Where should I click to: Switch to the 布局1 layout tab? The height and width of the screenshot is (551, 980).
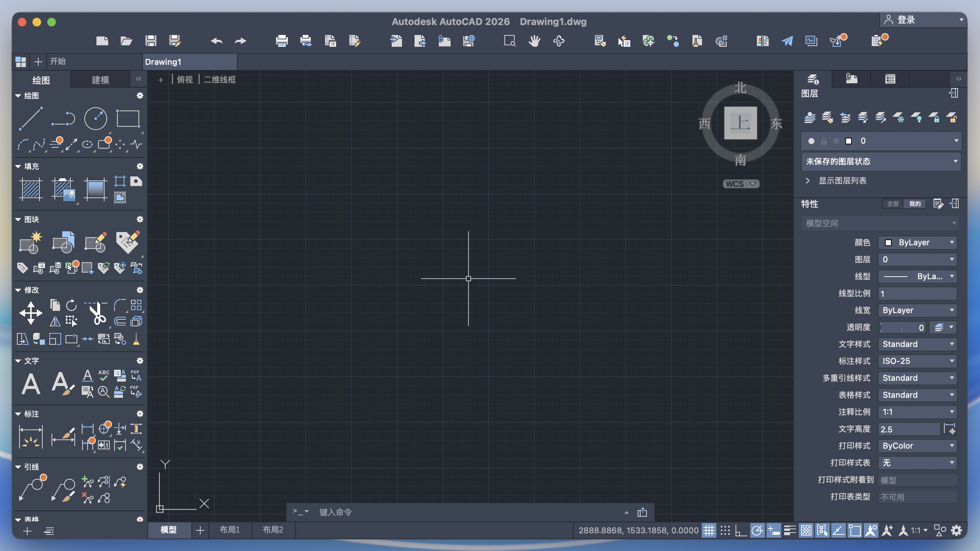229,530
